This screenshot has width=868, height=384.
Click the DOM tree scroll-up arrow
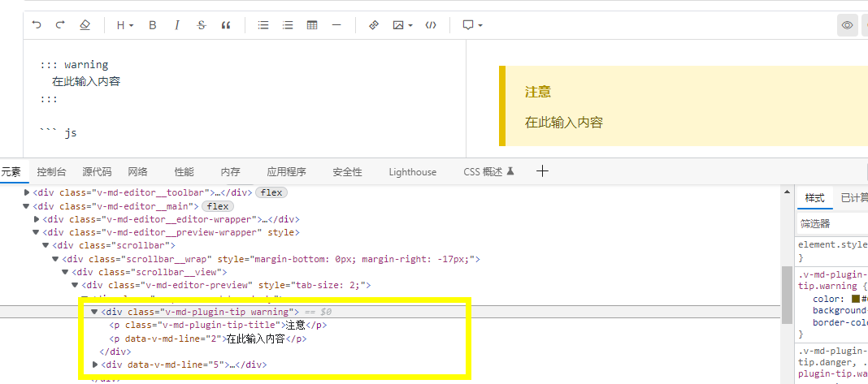coord(787,192)
